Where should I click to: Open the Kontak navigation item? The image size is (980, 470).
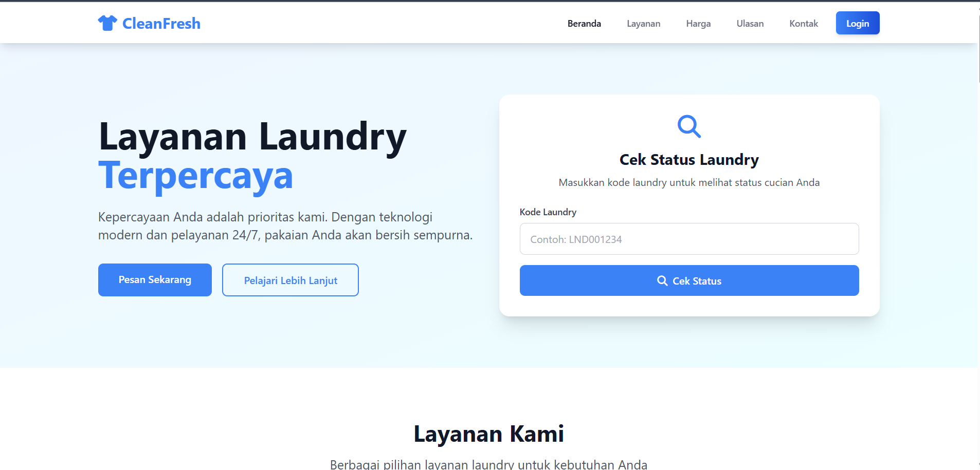click(x=803, y=23)
